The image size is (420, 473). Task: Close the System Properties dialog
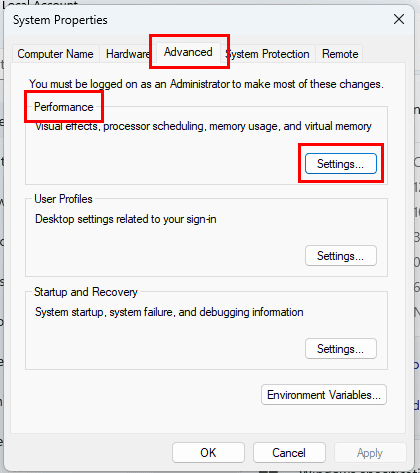(399, 19)
